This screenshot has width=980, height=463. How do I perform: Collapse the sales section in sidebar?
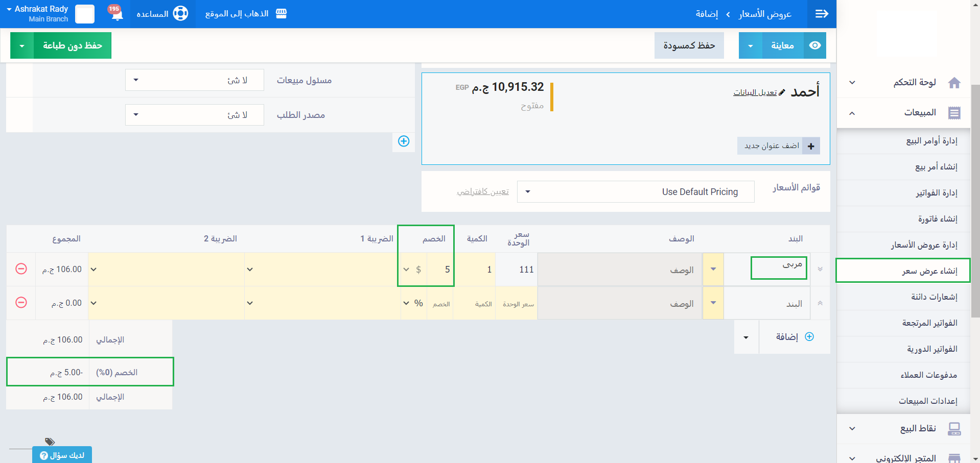pyautogui.click(x=852, y=113)
